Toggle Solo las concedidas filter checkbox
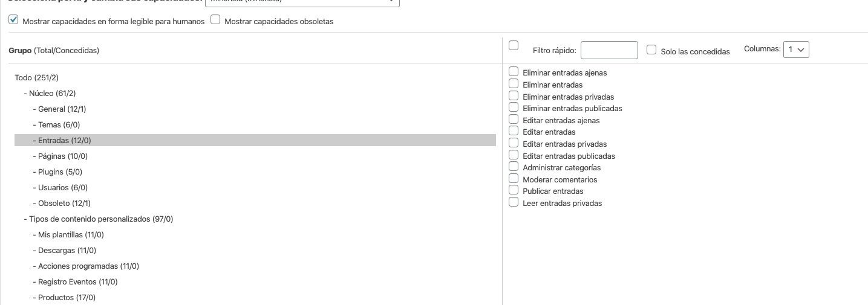 651,50
